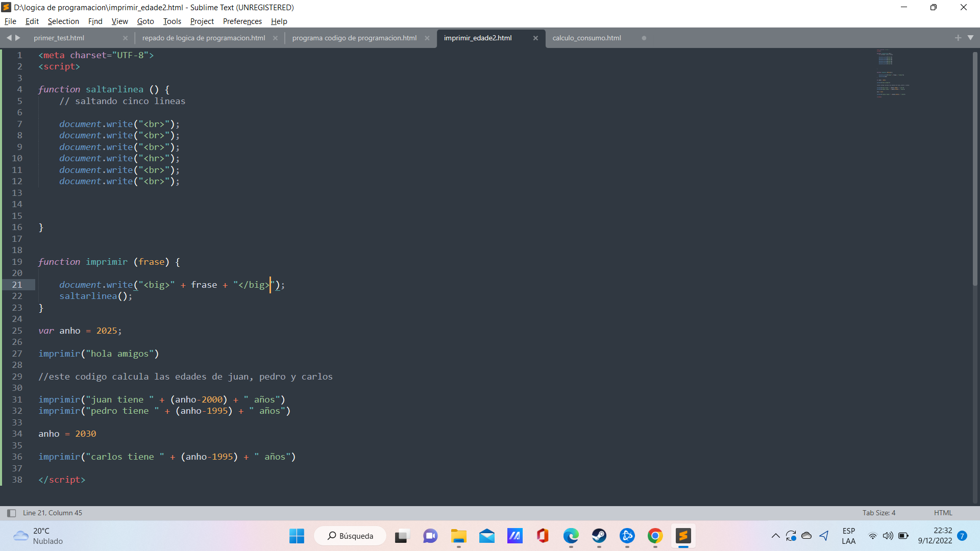Open File Explorer from the taskbar
The image size is (980, 551).
point(458,536)
